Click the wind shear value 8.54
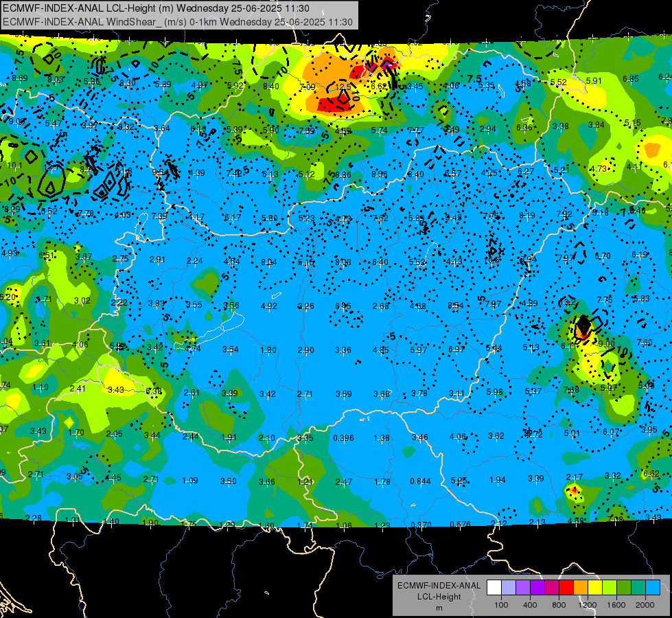672x618 pixels. (x=456, y=306)
